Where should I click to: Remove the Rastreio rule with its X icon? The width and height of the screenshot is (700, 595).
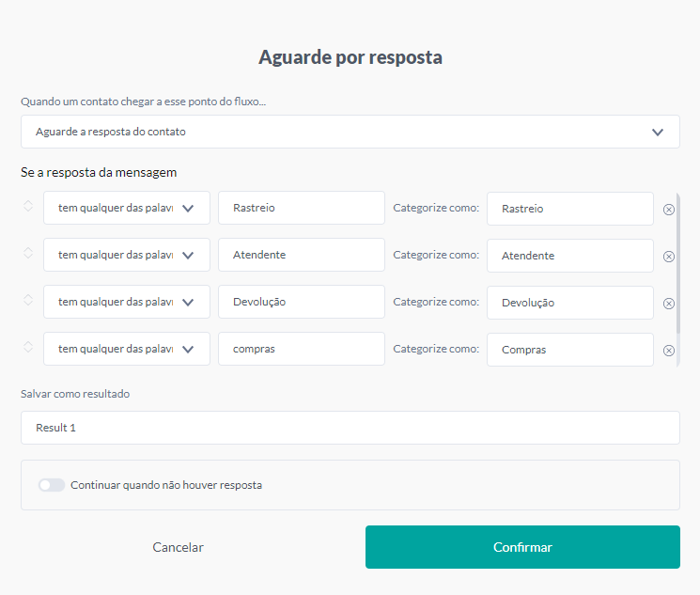669,210
